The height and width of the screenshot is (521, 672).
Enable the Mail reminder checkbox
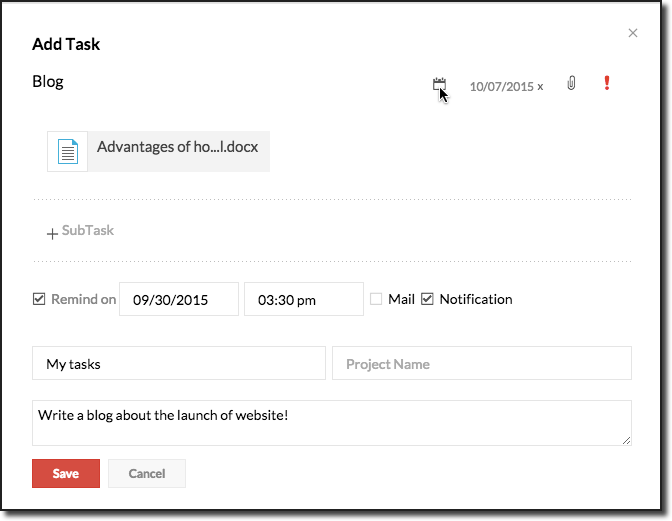click(x=376, y=299)
